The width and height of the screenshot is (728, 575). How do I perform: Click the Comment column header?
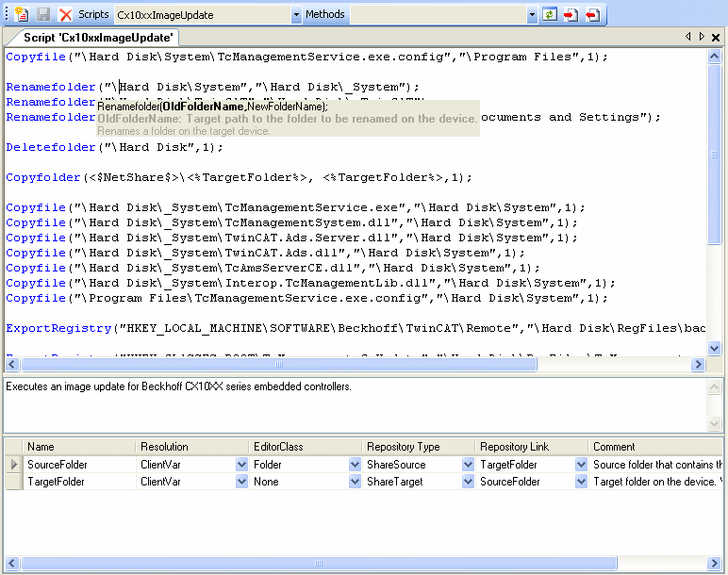click(656, 447)
